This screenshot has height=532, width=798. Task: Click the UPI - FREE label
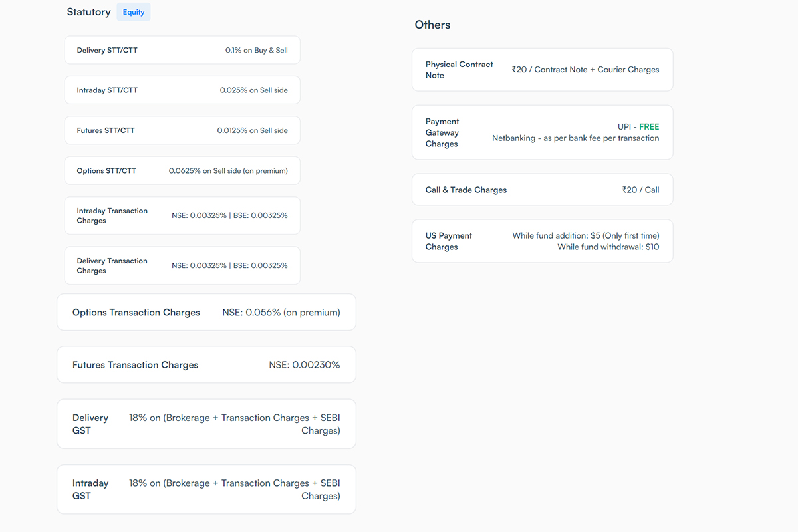coord(638,126)
